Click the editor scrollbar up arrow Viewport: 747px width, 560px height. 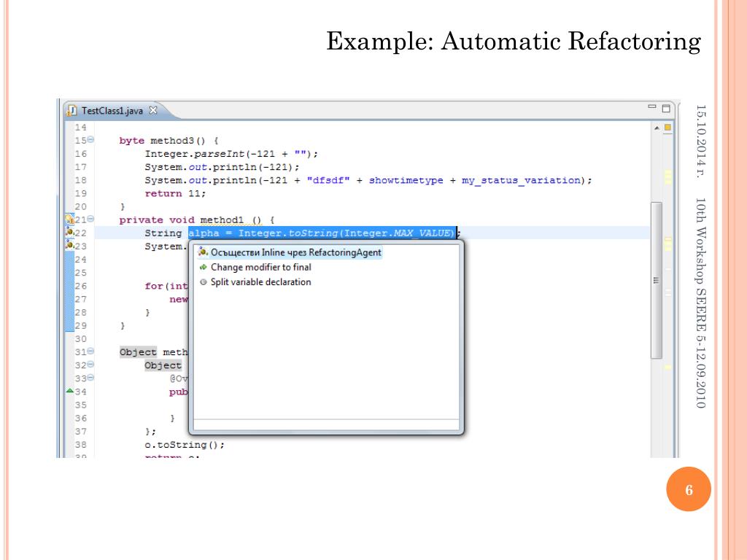(657, 128)
